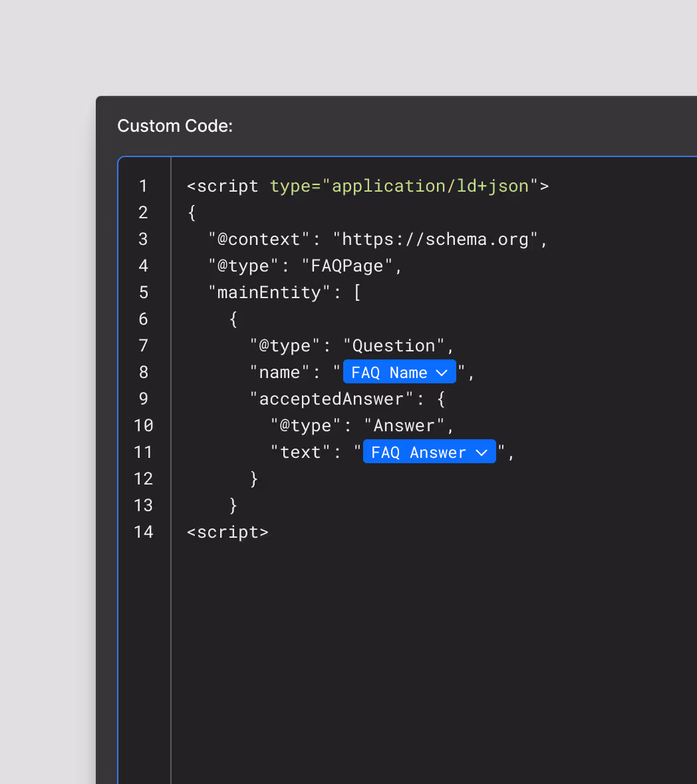Click inside the code editor area

399,632
